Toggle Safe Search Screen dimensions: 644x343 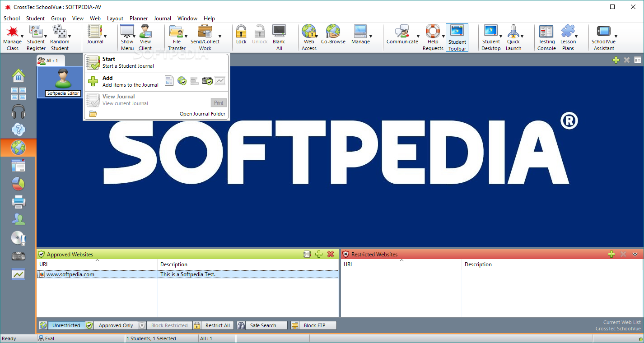(x=262, y=325)
